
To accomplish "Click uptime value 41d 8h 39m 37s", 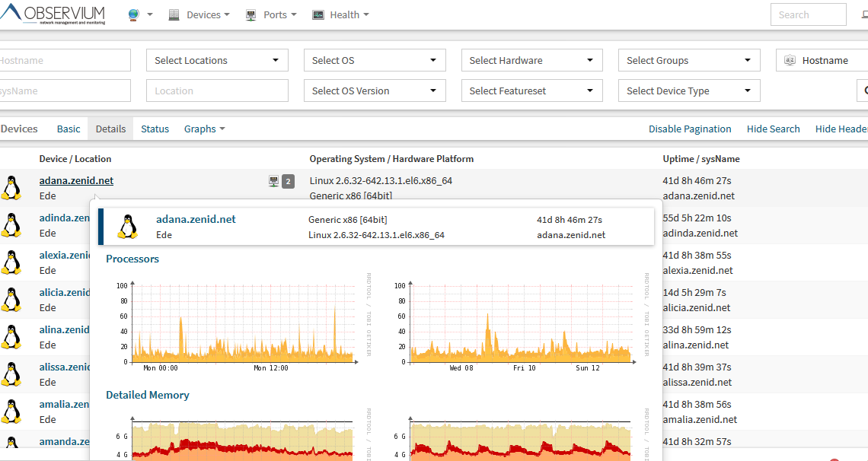I will point(697,367).
